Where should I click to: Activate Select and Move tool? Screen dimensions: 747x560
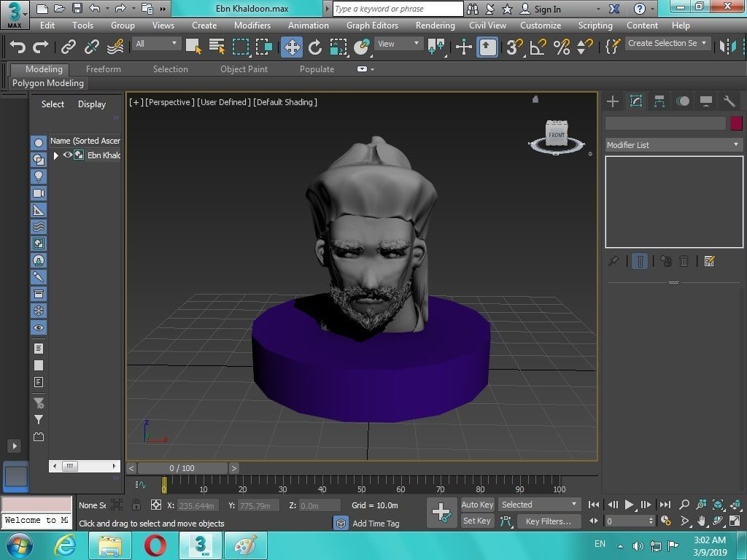point(292,47)
